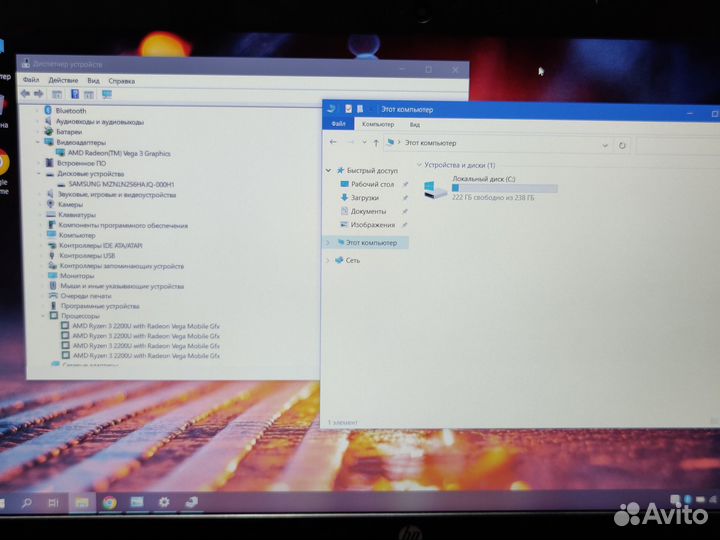Open Google Chrome from the taskbar
720x540 pixels.
pyautogui.click(x=109, y=502)
